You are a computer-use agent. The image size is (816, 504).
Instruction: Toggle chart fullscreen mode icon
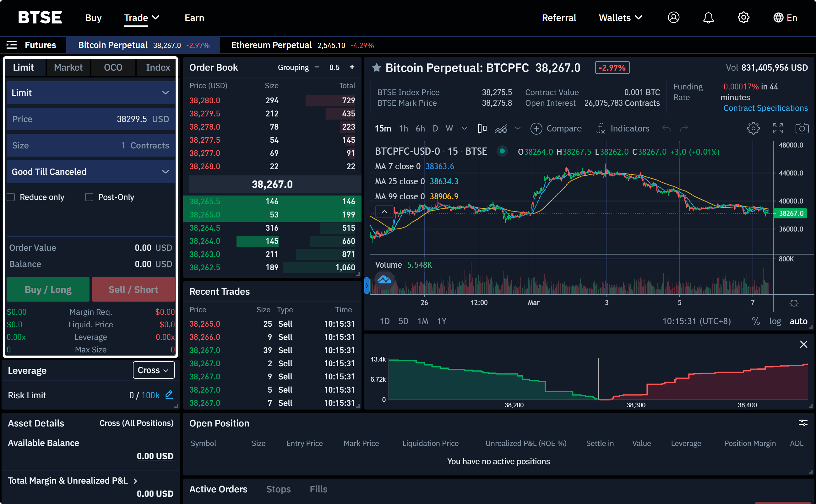(x=778, y=128)
